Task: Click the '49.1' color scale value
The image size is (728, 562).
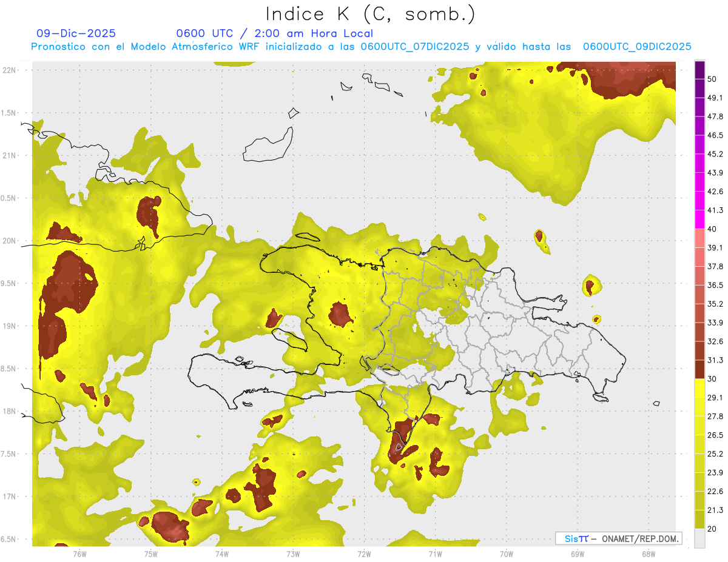Action: click(x=715, y=98)
